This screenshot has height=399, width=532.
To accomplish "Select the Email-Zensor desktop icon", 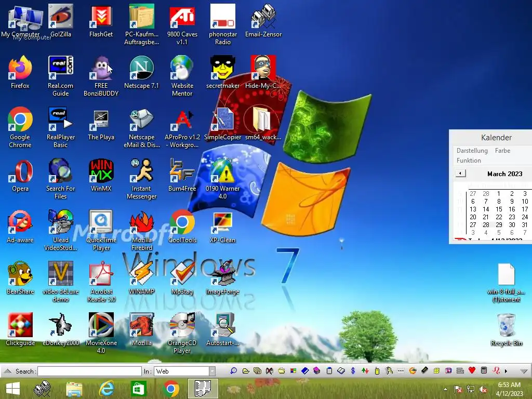I will [263, 21].
